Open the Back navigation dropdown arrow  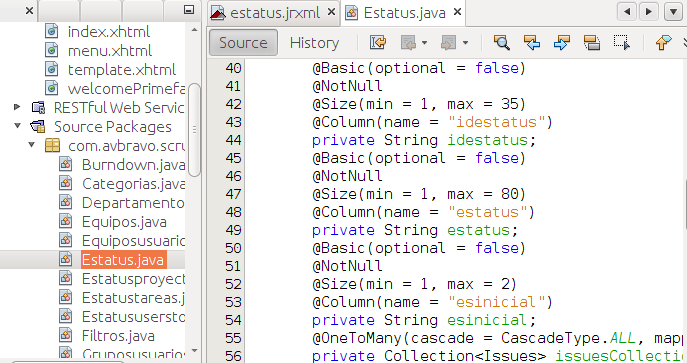pyautogui.click(x=424, y=42)
